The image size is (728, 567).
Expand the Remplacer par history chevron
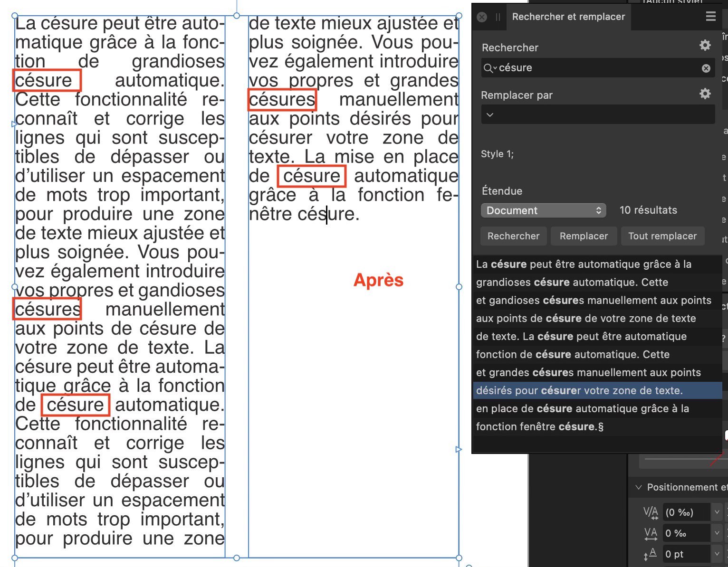(490, 115)
